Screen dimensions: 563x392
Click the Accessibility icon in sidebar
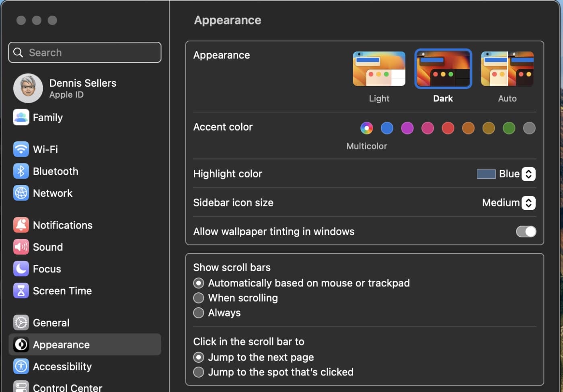pyautogui.click(x=21, y=366)
